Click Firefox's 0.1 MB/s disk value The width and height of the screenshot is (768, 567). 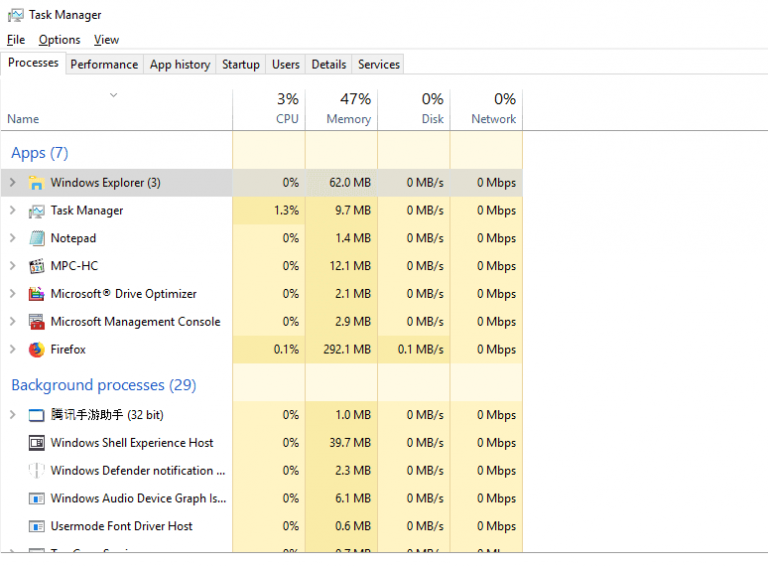[420, 350]
